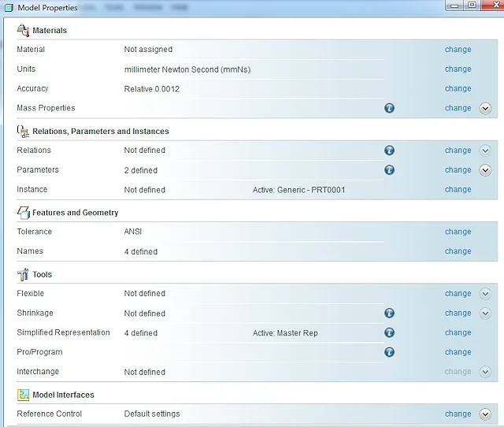Click the info icon beside Relations

coord(389,150)
